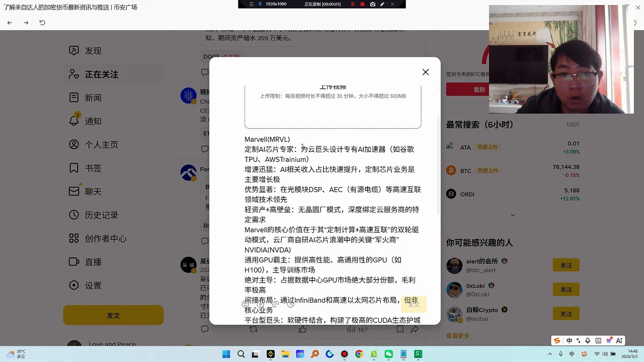
Task: Open Task View on taskbar
Action: click(x=256, y=354)
